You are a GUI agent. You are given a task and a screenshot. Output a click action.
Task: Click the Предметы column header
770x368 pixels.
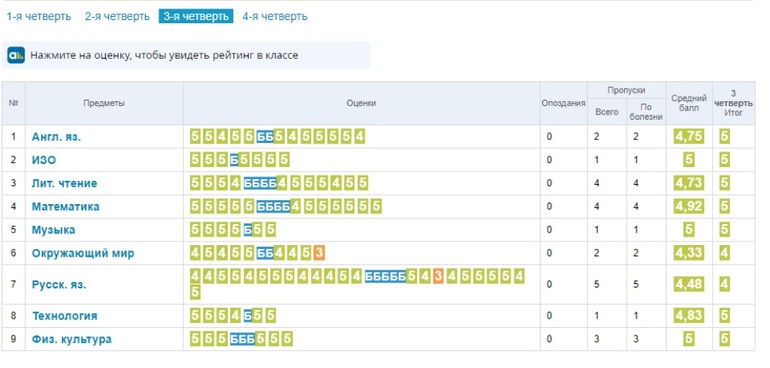pyautogui.click(x=104, y=103)
